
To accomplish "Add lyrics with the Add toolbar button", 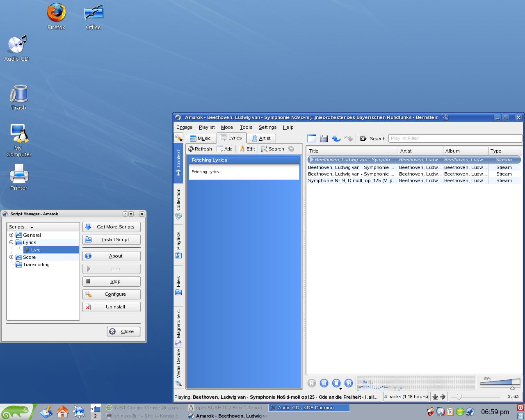I will click(225, 149).
